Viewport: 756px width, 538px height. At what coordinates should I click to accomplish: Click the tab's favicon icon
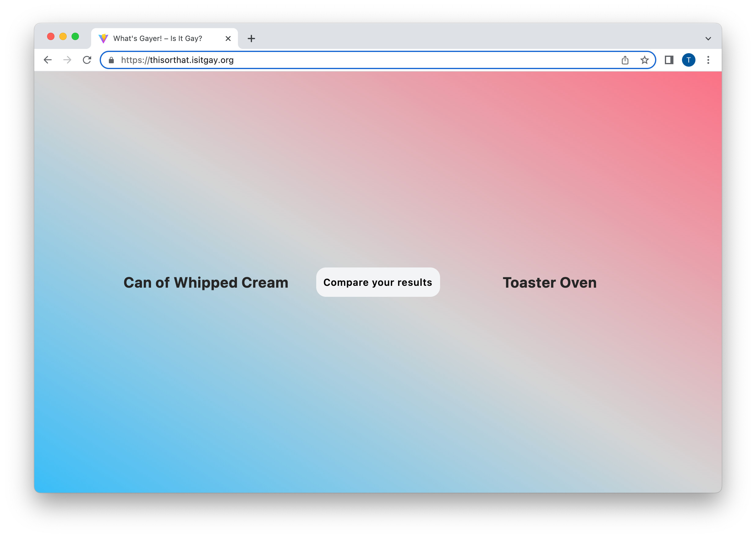(103, 39)
